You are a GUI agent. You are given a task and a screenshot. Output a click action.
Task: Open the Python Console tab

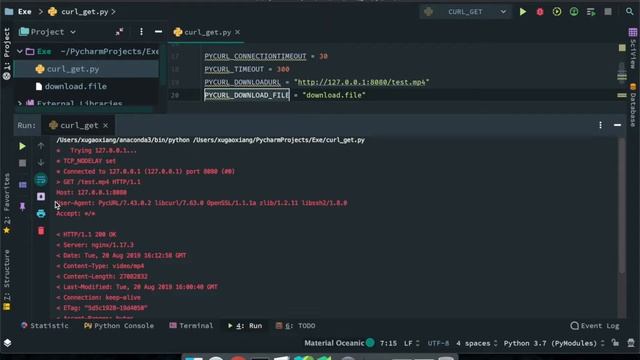[x=119, y=326]
